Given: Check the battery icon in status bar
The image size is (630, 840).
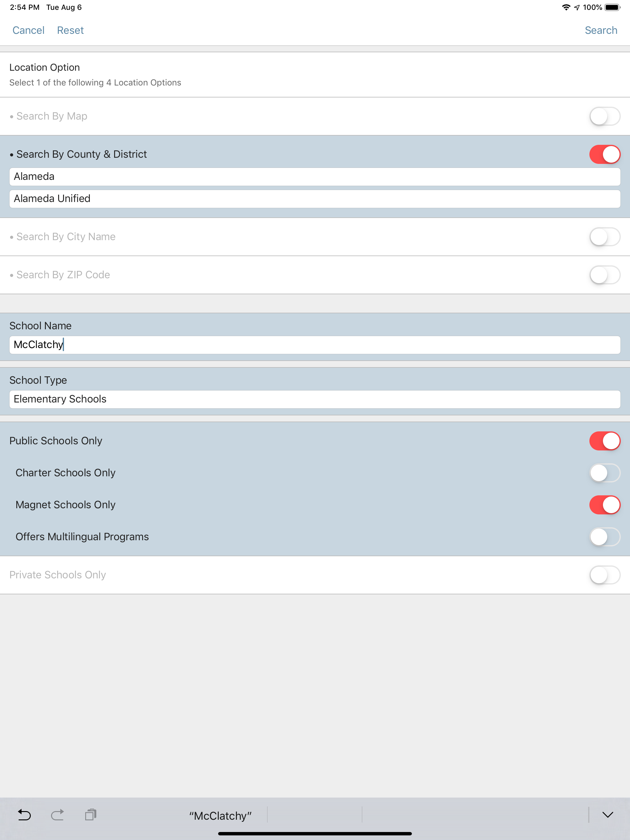Looking at the screenshot, I should (x=612, y=7).
